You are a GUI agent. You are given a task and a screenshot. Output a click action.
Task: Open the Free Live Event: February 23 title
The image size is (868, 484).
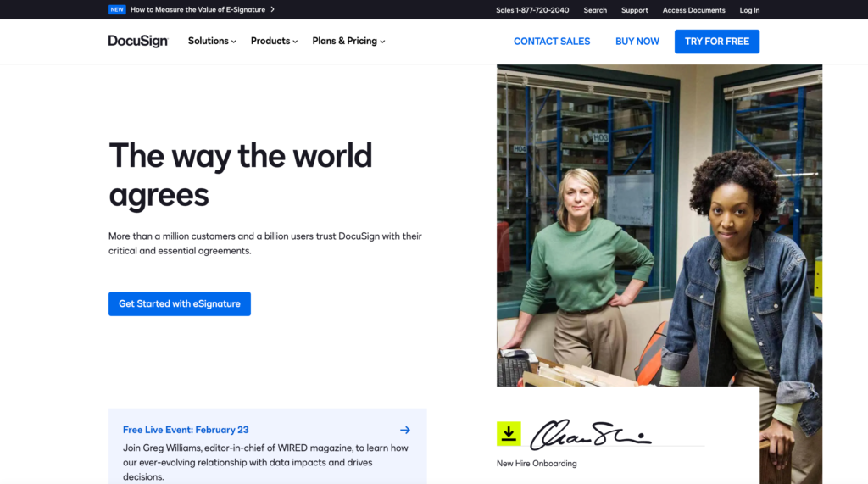(186, 430)
